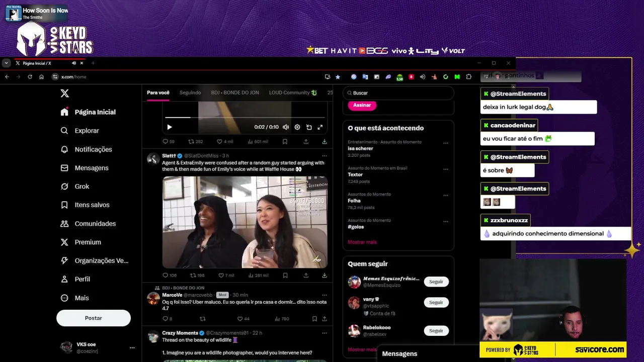Open the browser extensions puzzle icon
Image resolution: width=644 pixels, height=362 pixels.
point(469,77)
